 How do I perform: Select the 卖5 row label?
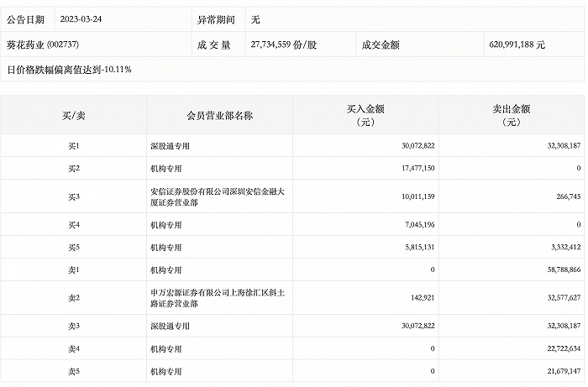(x=74, y=370)
